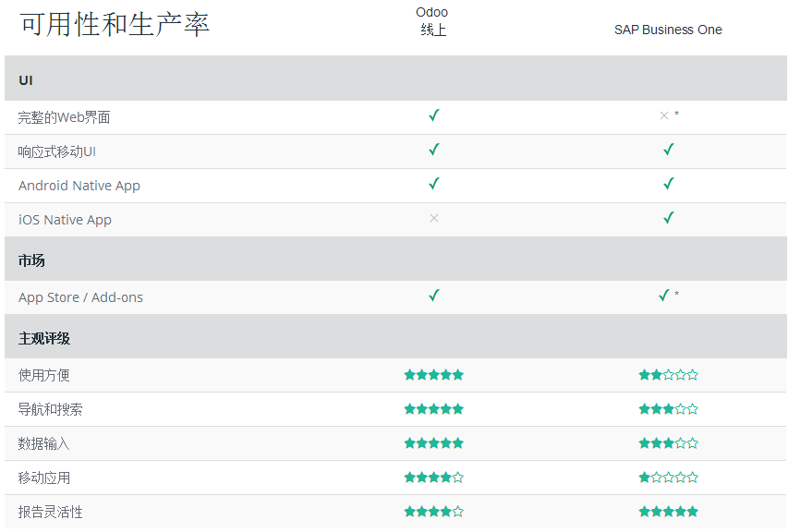This screenshot has width=788, height=532.
Task: Click Odoo five-star rating for 使用方便
Action: [433, 375]
